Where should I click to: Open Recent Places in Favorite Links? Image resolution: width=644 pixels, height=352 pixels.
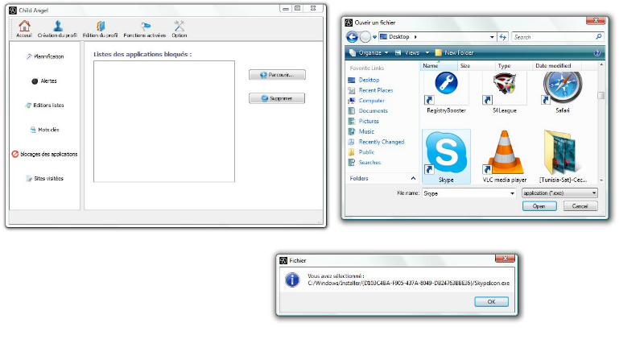point(371,90)
